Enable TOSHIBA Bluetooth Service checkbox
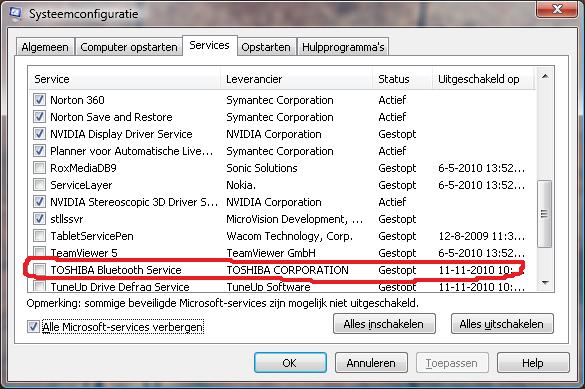 coord(39,270)
